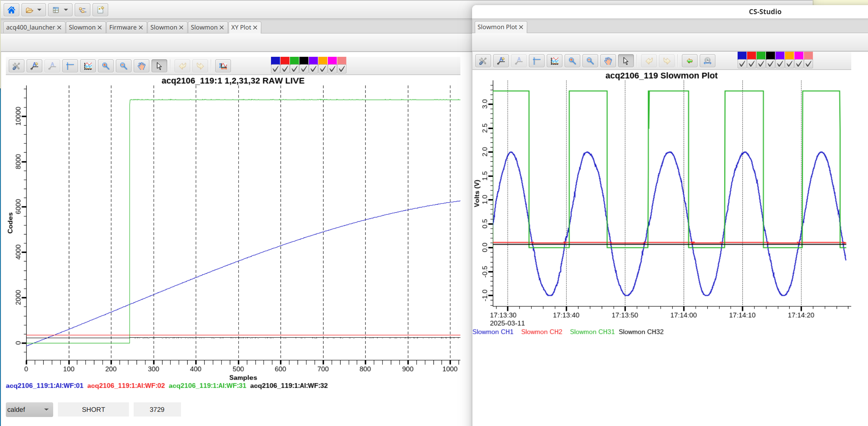The image size is (868, 426).
Task: Click the pink color swatch in XY Plot
Action: click(342, 60)
